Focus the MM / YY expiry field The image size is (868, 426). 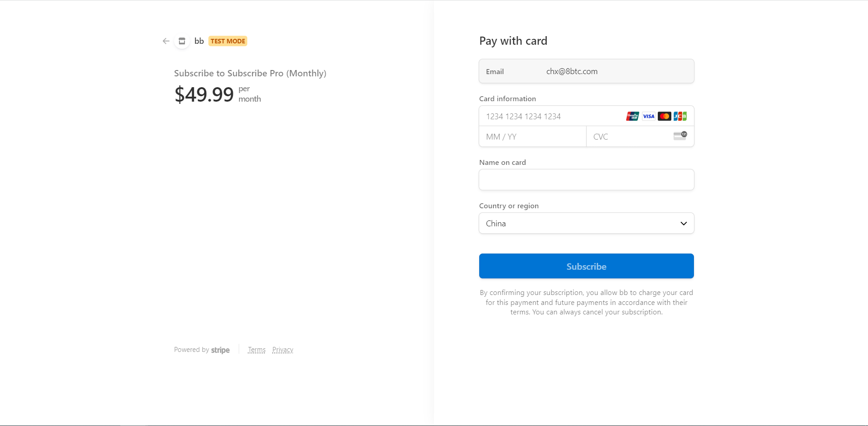click(533, 137)
